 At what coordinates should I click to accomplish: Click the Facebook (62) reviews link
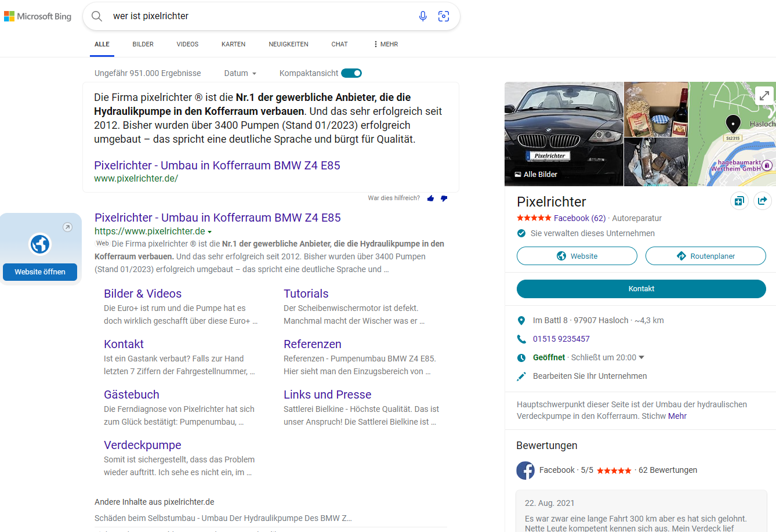coord(579,218)
